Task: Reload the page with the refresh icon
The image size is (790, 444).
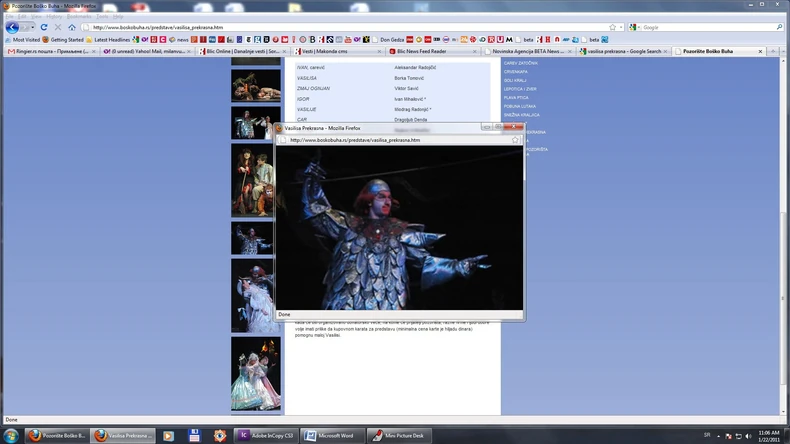Action: pyautogui.click(x=44, y=28)
